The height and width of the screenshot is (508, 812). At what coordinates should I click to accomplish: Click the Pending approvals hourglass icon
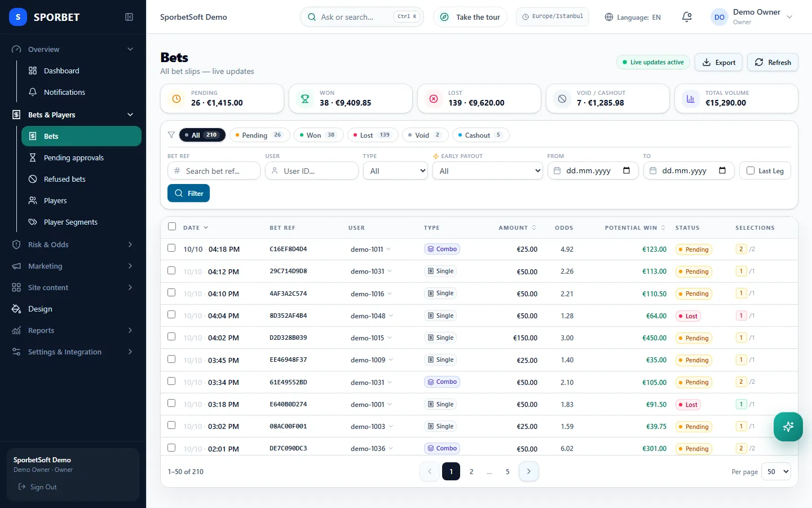coord(33,157)
